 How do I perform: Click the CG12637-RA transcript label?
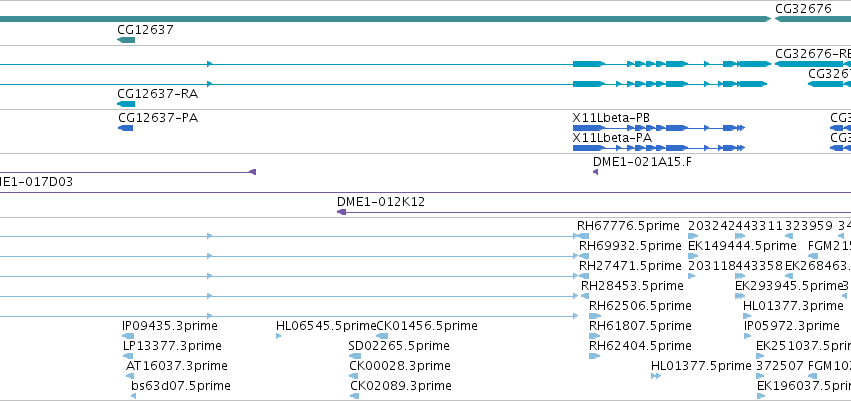click(x=157, y=94)
